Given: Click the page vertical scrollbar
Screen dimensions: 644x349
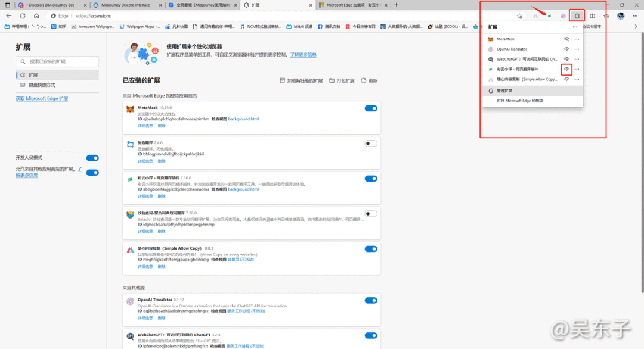Looking at the screenshot, I should (642, 164).
